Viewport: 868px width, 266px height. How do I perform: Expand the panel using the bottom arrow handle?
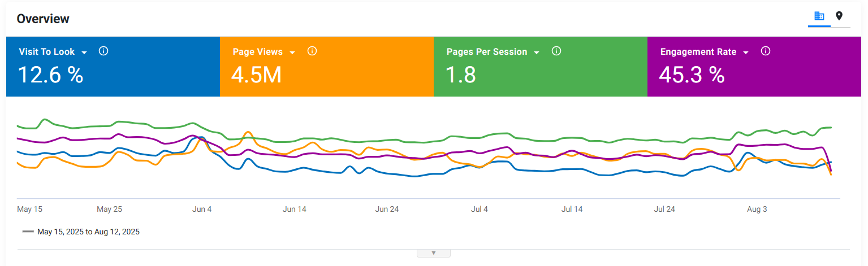(x=434, y=253)
